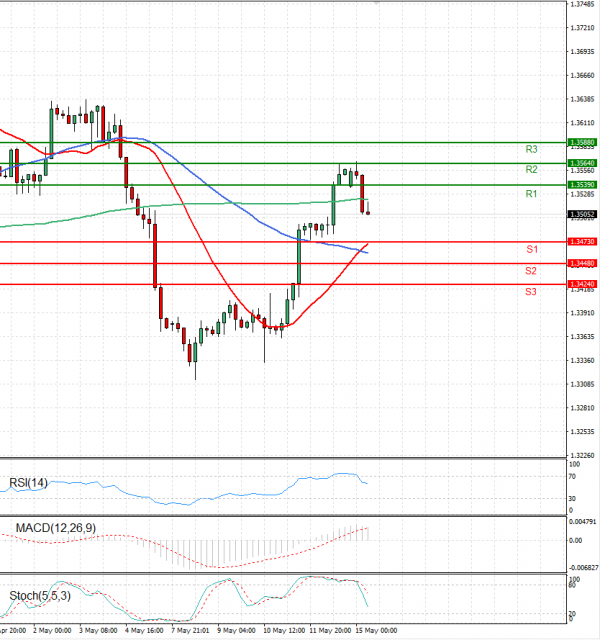
Task: Click the 1.35880 green price tag
Action: coord(581,143)
